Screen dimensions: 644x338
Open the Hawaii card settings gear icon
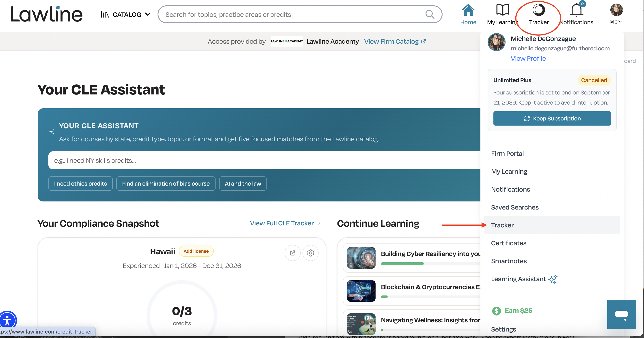(x=310, y=253)
